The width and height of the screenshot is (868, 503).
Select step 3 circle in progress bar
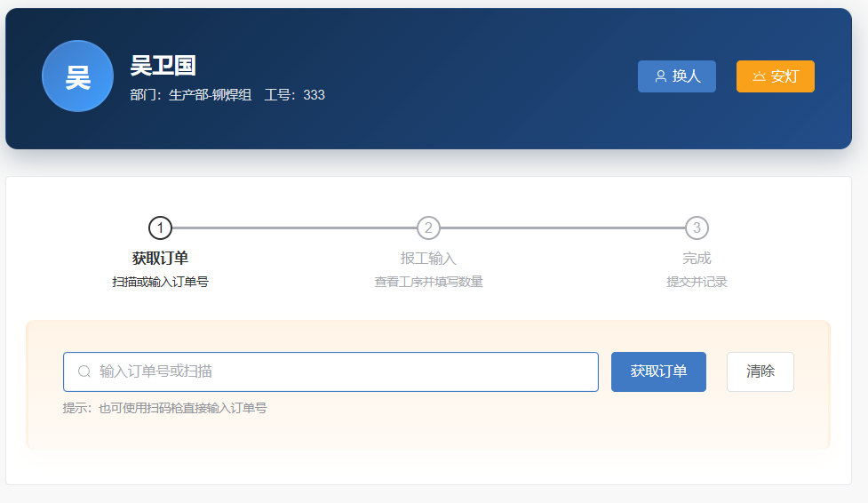coord(697,228)
